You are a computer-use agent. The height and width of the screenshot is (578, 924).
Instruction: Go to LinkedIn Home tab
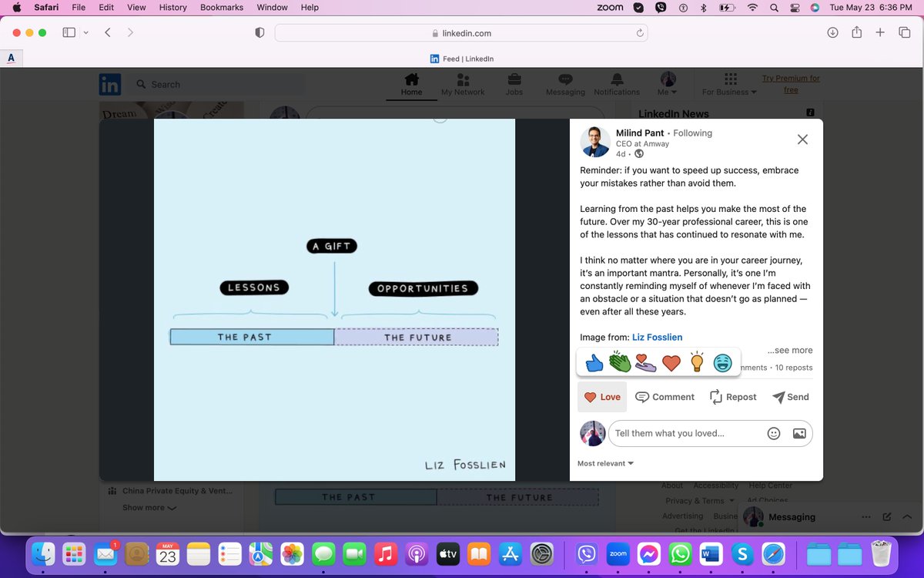tap(411, 85)
